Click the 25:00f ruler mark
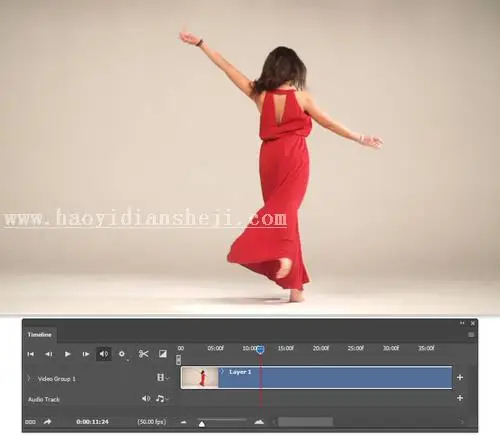Screen dimensions: 500x435 click(x=356, y=348)
